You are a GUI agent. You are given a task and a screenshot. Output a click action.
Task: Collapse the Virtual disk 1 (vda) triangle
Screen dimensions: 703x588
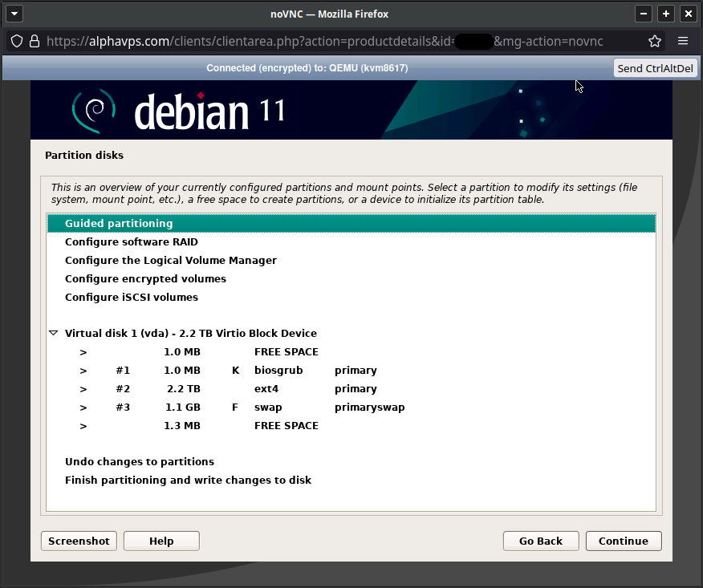pos(53,333)
